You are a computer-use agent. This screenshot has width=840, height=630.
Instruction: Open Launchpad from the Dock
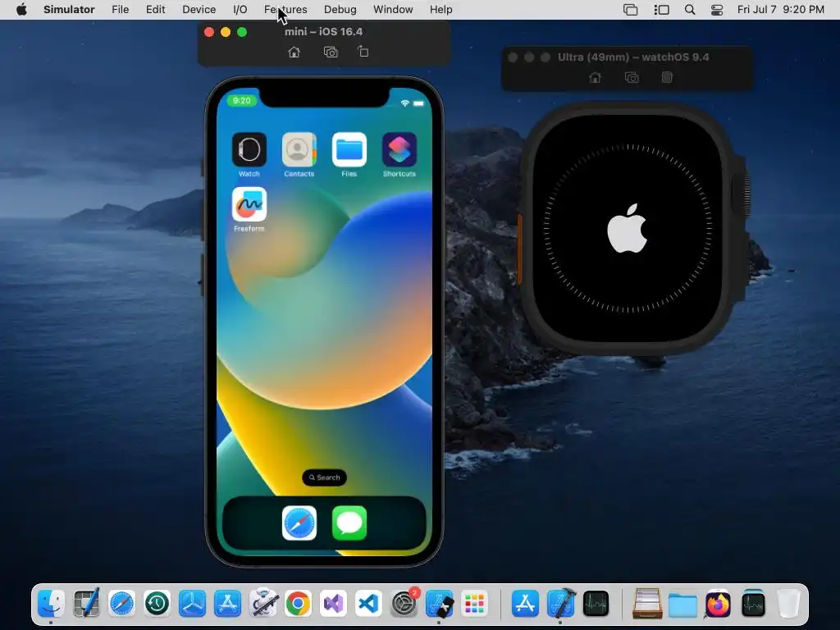(475, 604)
